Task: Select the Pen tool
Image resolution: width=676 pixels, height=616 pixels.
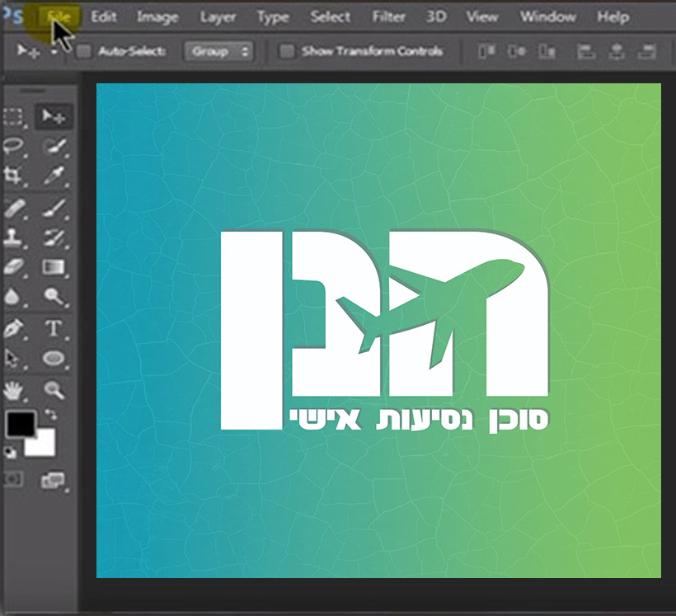Action: [14, 328]
